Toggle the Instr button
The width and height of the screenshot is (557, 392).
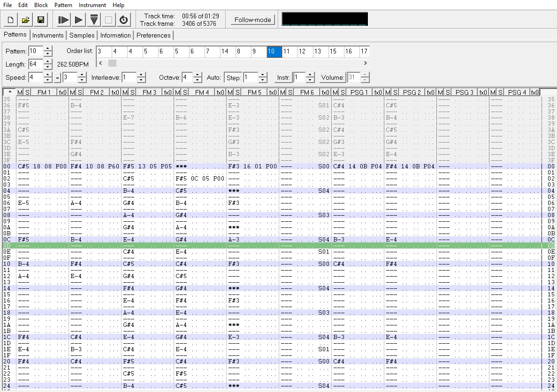(x=283, y=78)
